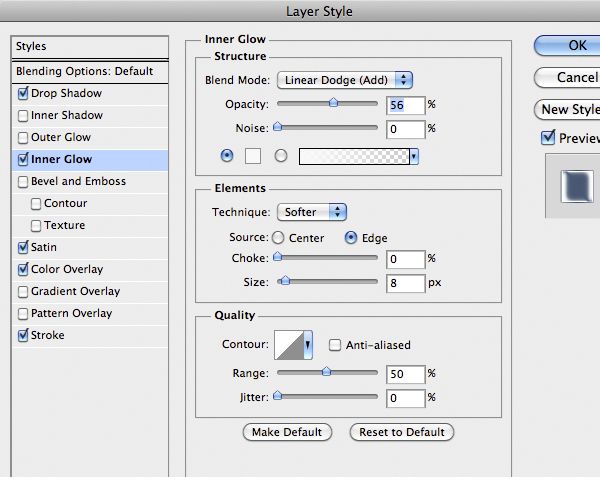Disable the Drop Shadow effect
The width and height of the screenshot is (600, 477).
click(23, 94)
